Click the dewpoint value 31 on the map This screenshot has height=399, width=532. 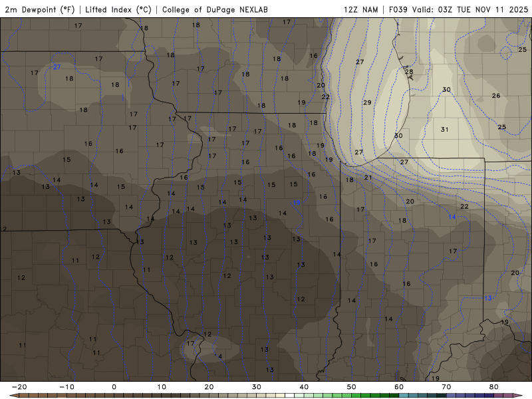click(x=444, y=129)
